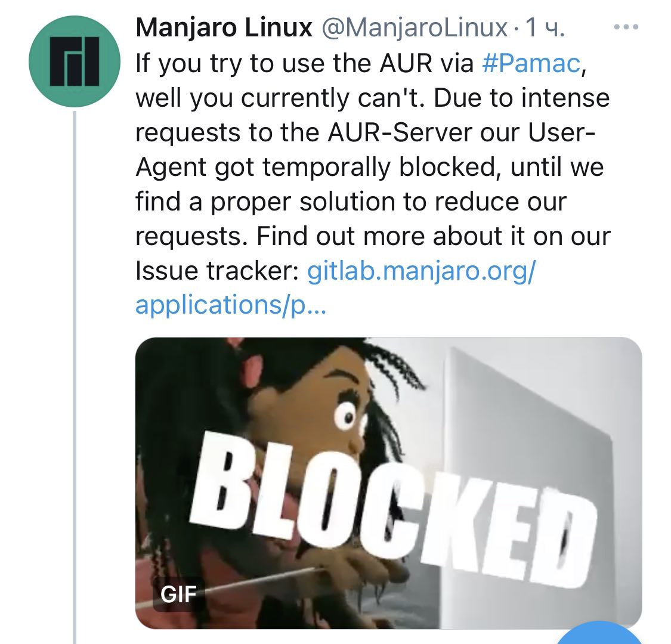Screen dimensions: 671x644
Task: Click the thread connector line below avatar
Action: [x=75, y=376]
